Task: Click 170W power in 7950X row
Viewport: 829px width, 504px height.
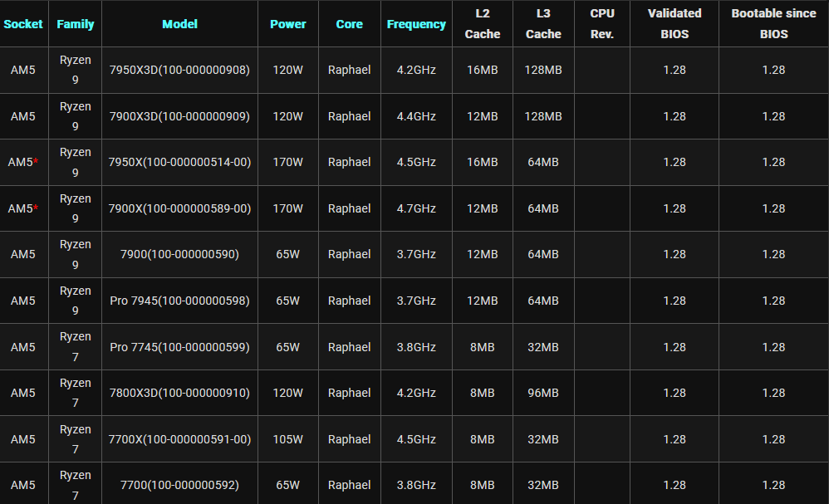Action: [288, 162]
